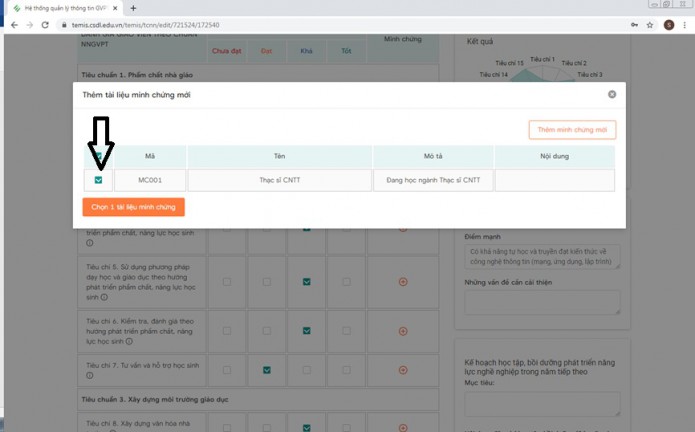Untick the MC001 evidence checkbox

[98, 180]
